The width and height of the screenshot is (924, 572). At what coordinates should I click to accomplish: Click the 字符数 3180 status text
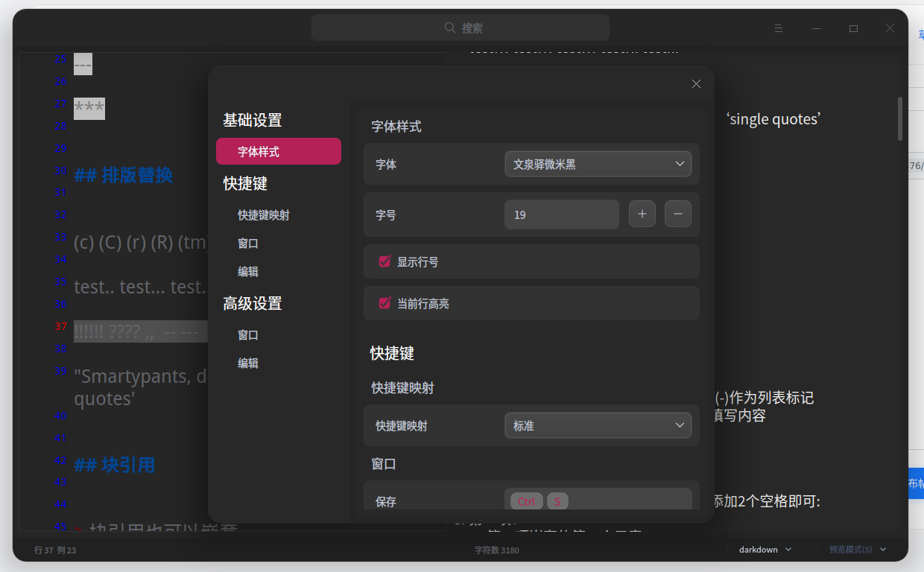[x=497, y=550]
